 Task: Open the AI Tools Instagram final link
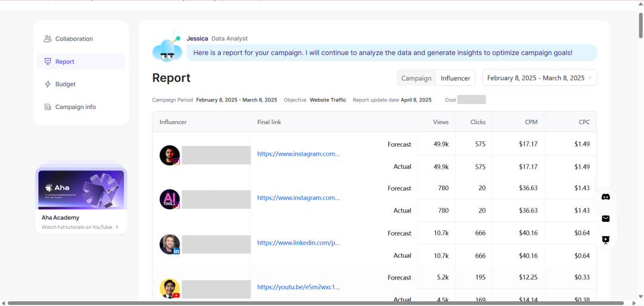299,197
